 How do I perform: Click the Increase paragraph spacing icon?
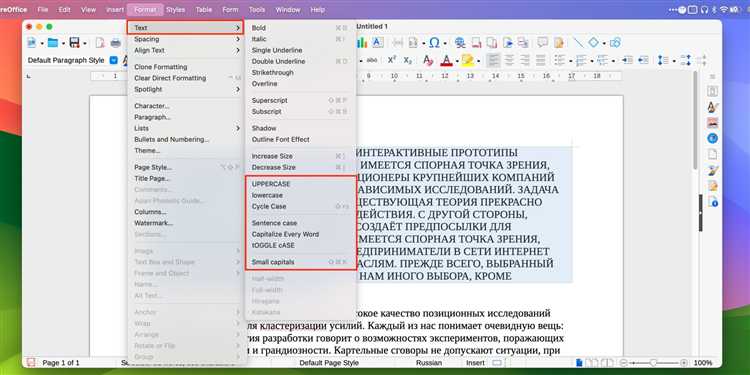pyautogui.click(x=686, y=60)
